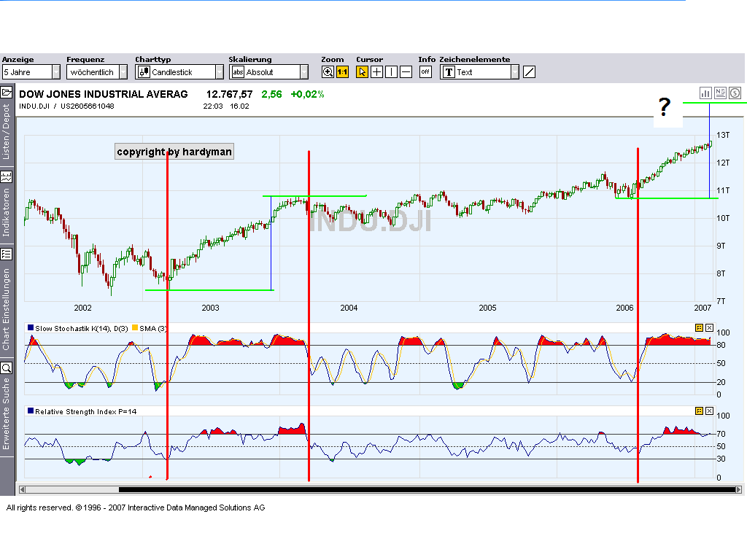This screenshot has width=747, height=560.
Task: Open Relative Strength Index settings icon
Action: 700,411
